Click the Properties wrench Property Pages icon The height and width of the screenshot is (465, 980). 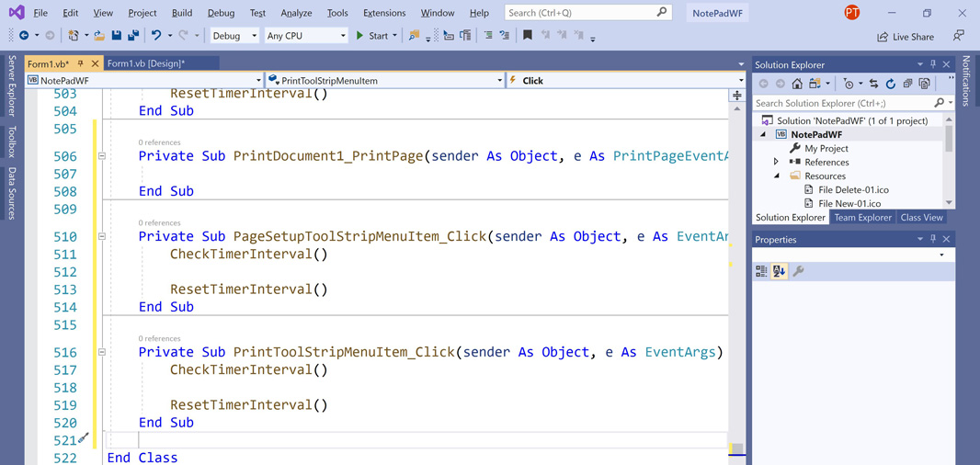point(797,270)
